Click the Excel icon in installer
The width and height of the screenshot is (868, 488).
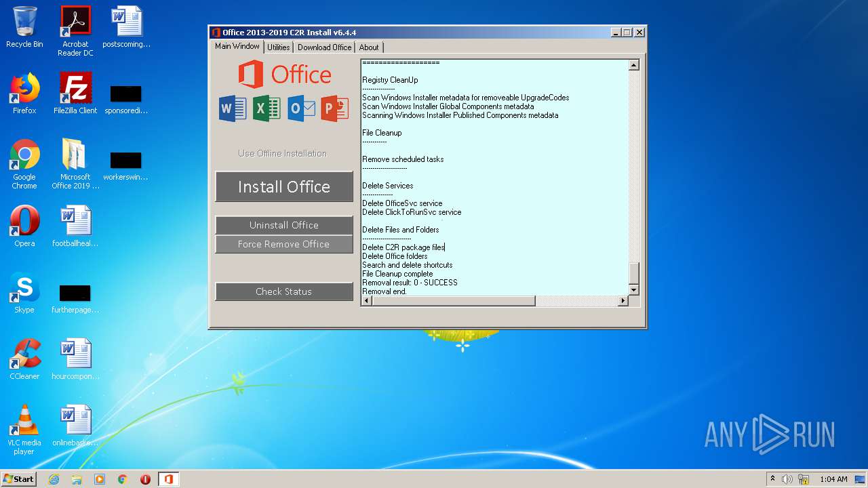pyautogui.click(x=267, y=108)
